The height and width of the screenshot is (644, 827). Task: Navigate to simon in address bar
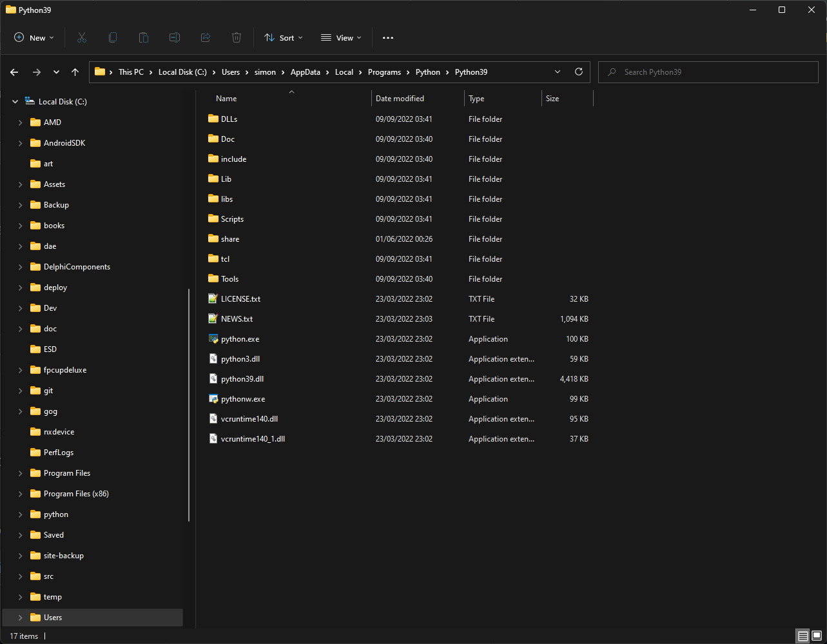pyautogui.click(x=265, y=72)
